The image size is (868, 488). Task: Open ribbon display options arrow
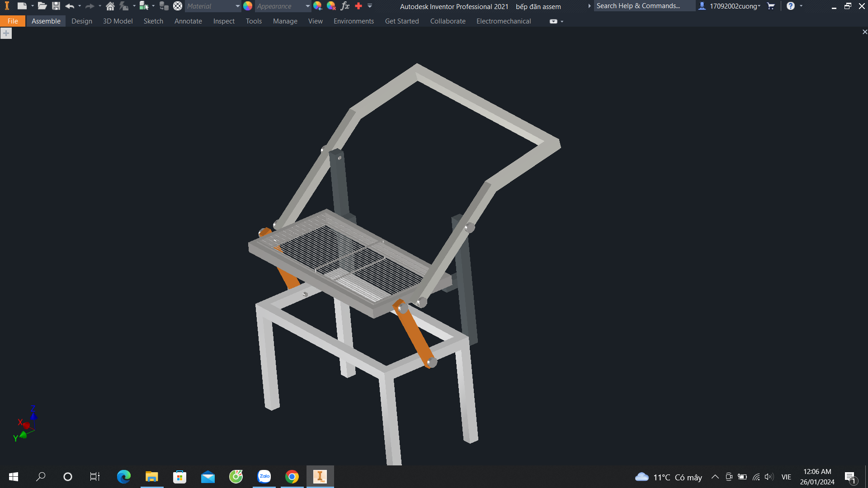click(562, 21)
